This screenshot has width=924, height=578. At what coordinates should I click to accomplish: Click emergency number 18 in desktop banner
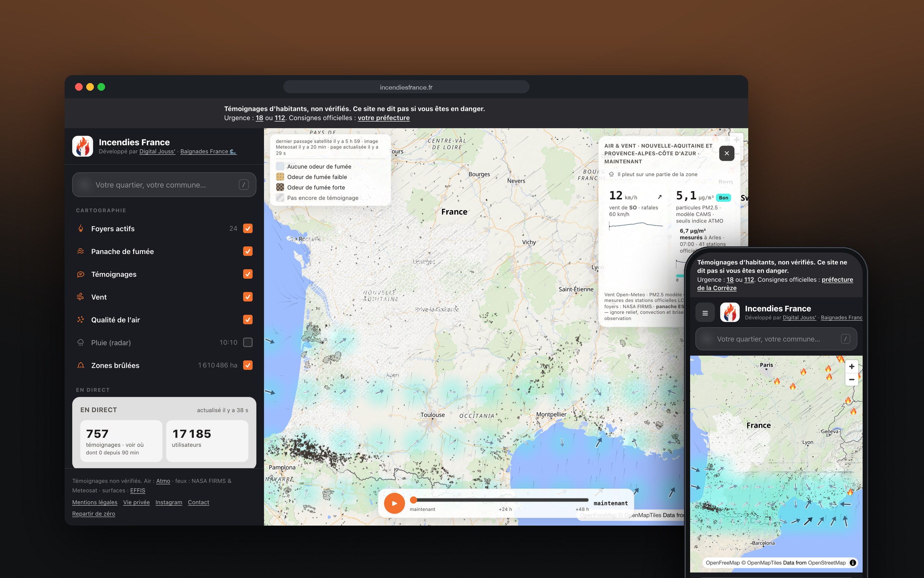pos(259,118)
